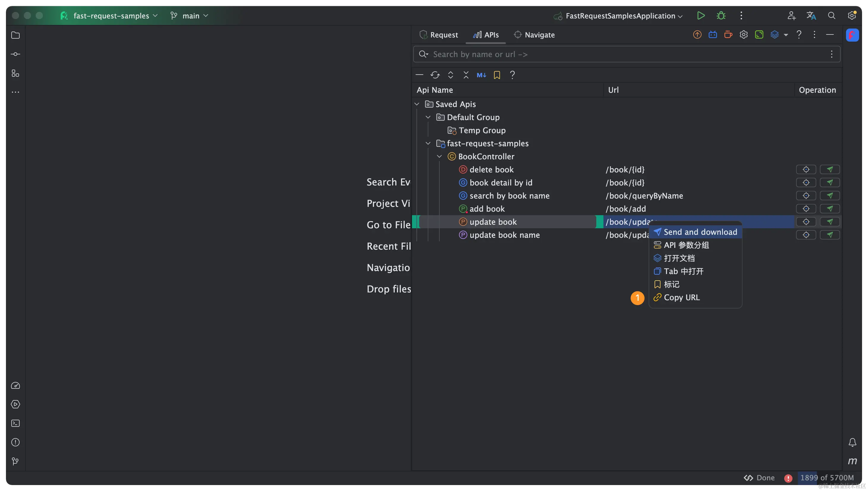Debug FastRequestSamplesApplication with the bug icon
Image resolution: width=868 pixels, height=491 pixels.
[721, 15]
